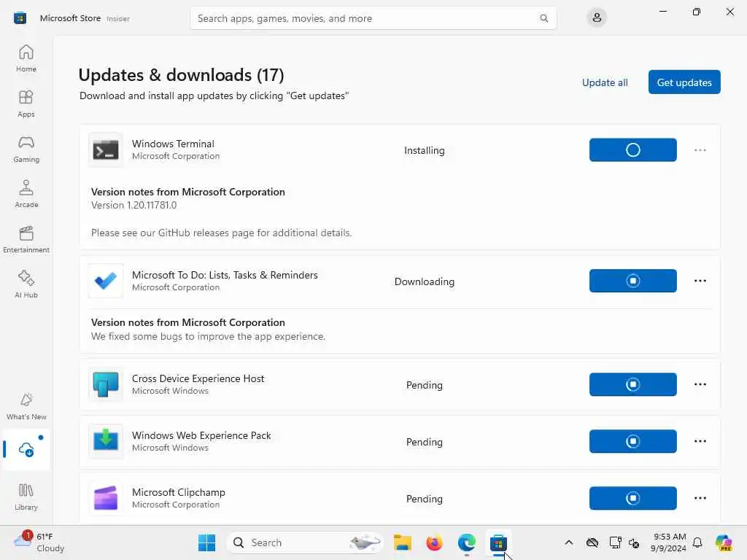Screen dimensions: 747x560
Task: Click the Windows Web Experience Pack icon
Action: click(x=106, y=441)
